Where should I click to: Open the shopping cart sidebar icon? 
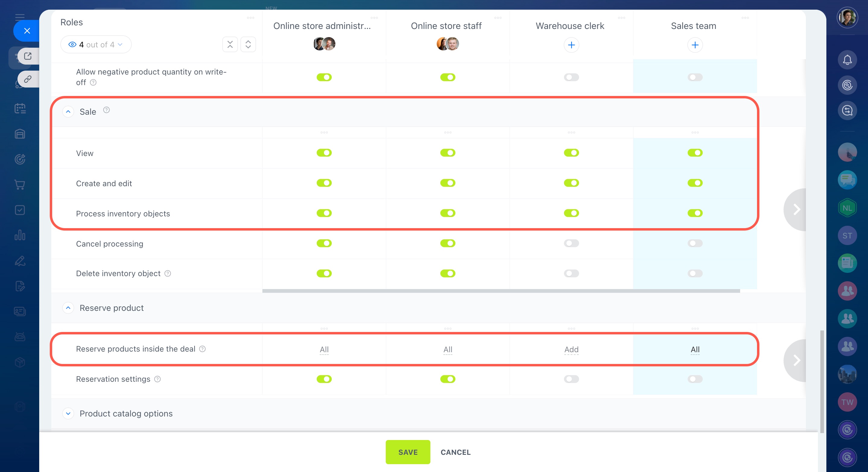tap(20, 185)
